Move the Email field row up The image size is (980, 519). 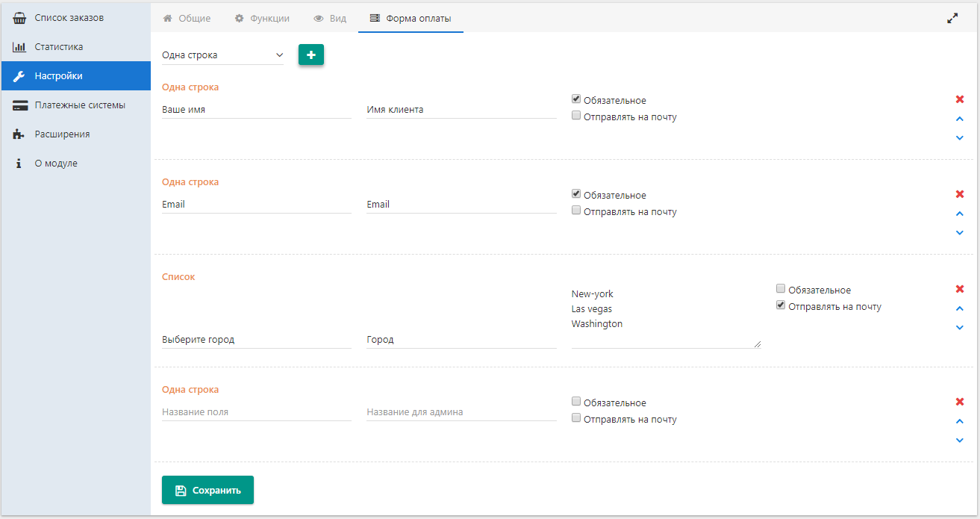(x=960, y=214)
